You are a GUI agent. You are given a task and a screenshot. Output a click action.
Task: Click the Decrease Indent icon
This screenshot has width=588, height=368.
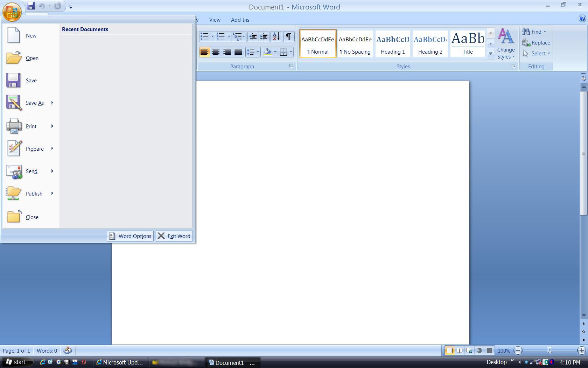[253, 36]
